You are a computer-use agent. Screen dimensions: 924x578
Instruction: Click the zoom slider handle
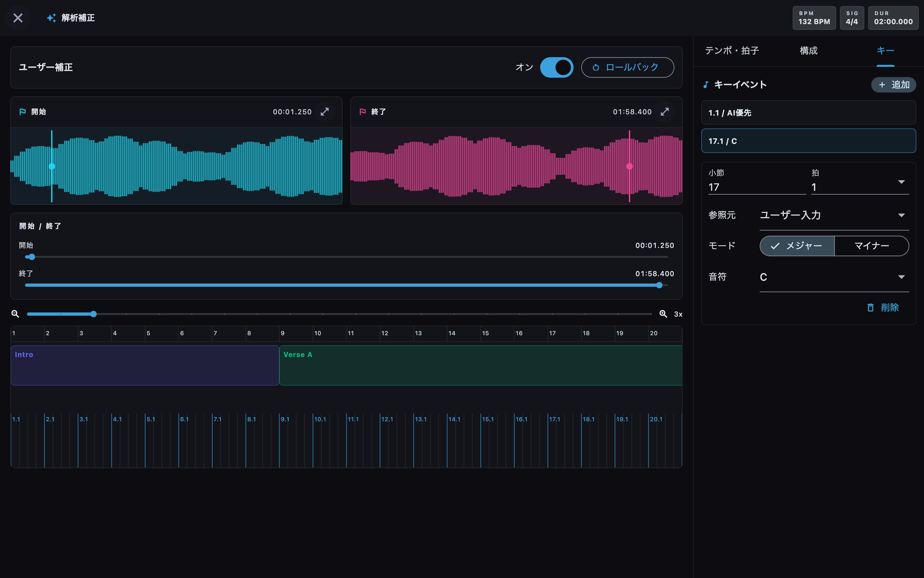tap(94, 314)
